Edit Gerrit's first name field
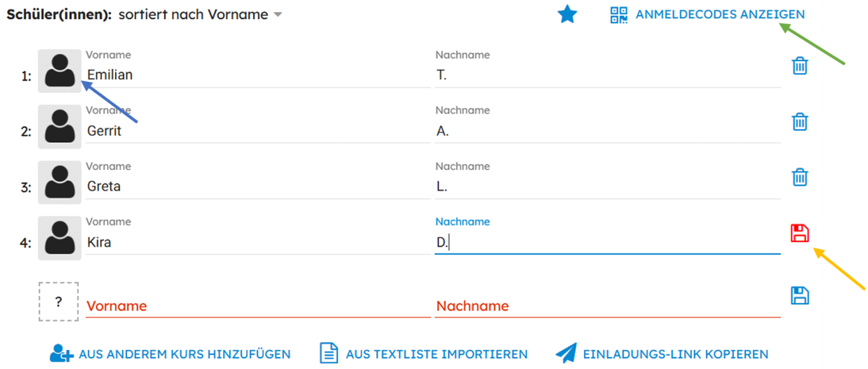Image resolution: width=868 pixels, height=369 pixels. pyautogui.click(x=257, y=131)
